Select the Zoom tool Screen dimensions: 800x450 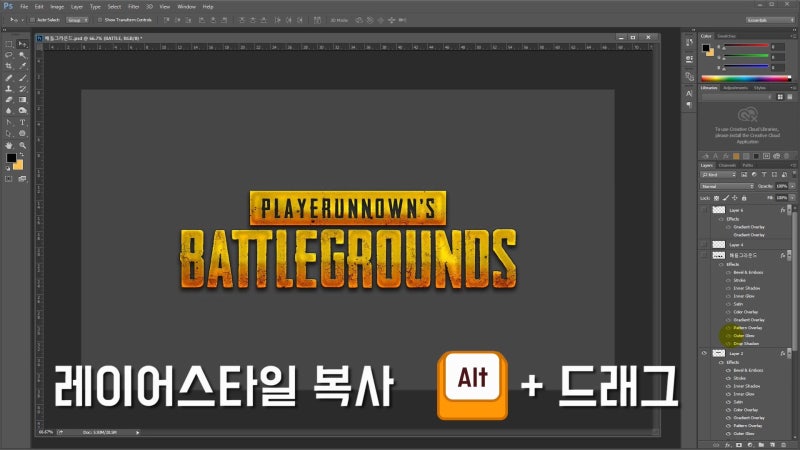[x=22, y=145]
